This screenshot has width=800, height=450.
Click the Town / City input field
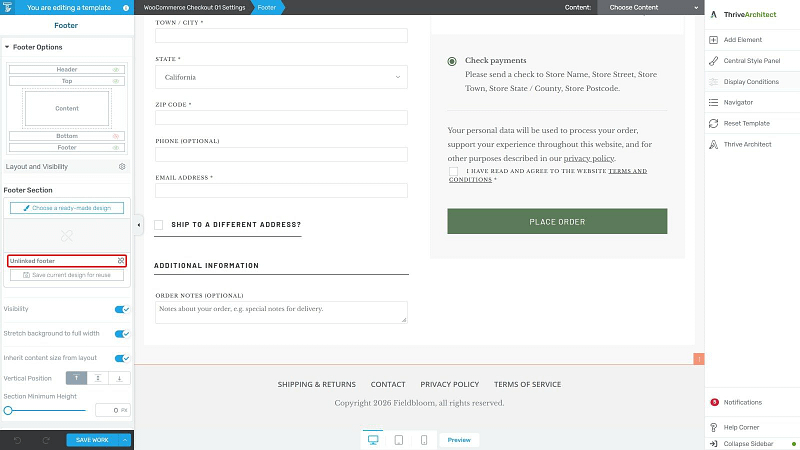(x=281, y=35)
